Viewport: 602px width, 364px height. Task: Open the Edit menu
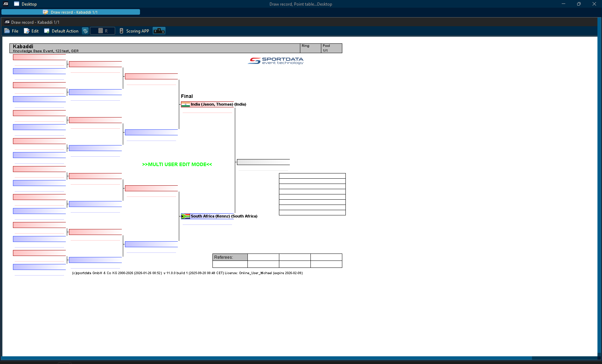31,31
